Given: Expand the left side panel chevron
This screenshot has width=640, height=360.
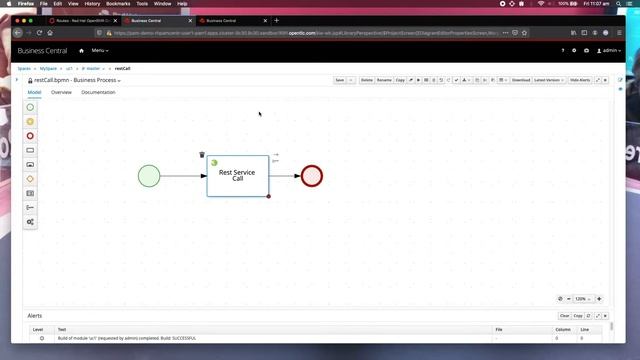Looking at the screenshot, I should click(17, 80).
